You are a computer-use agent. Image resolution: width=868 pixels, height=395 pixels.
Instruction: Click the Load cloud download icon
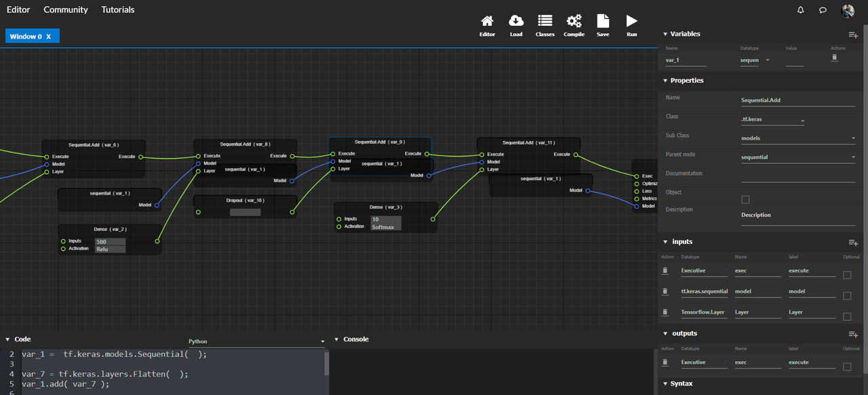point(516,21)
